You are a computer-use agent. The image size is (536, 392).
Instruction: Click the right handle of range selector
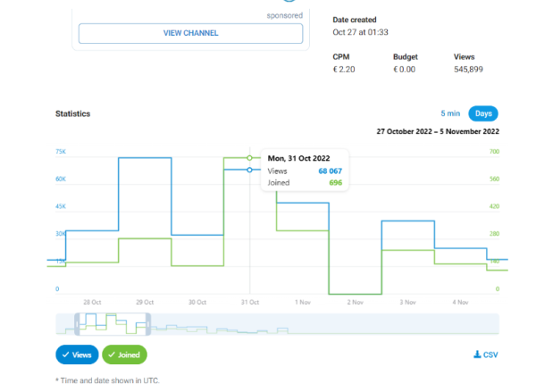(149, 324)
